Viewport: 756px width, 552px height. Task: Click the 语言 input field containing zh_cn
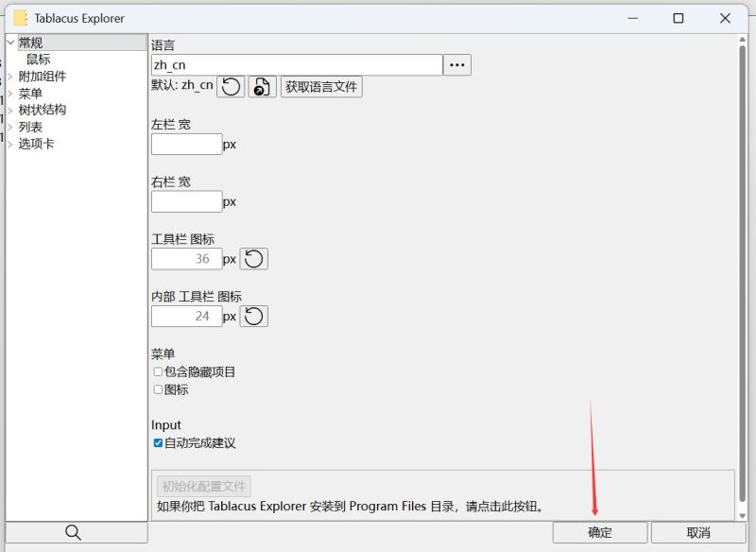point(297,64)
